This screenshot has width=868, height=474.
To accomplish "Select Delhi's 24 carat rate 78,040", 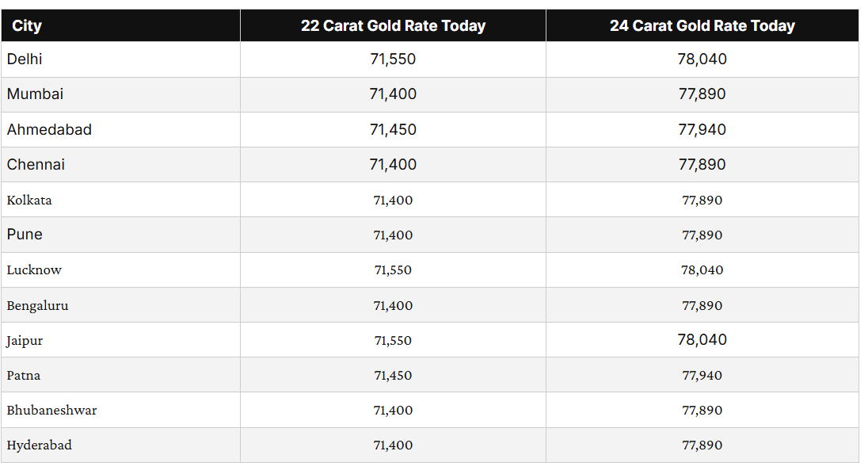I will (702, 59).
